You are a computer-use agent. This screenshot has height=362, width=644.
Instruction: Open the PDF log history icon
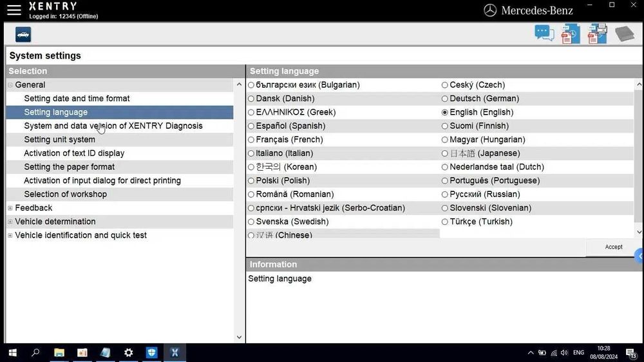tap(571, 33)
